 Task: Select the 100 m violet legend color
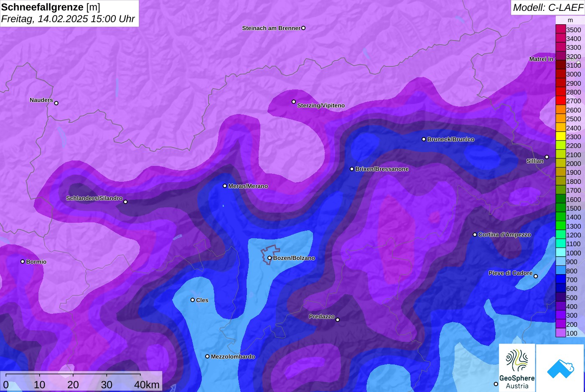coord(560,333)
